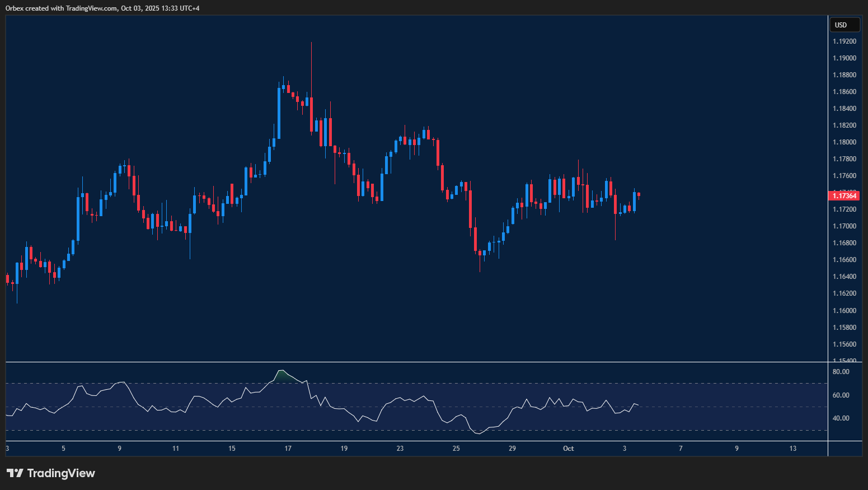
Task: Click the Orbex TradingView.com header text
Action: (x=102, y=8)
